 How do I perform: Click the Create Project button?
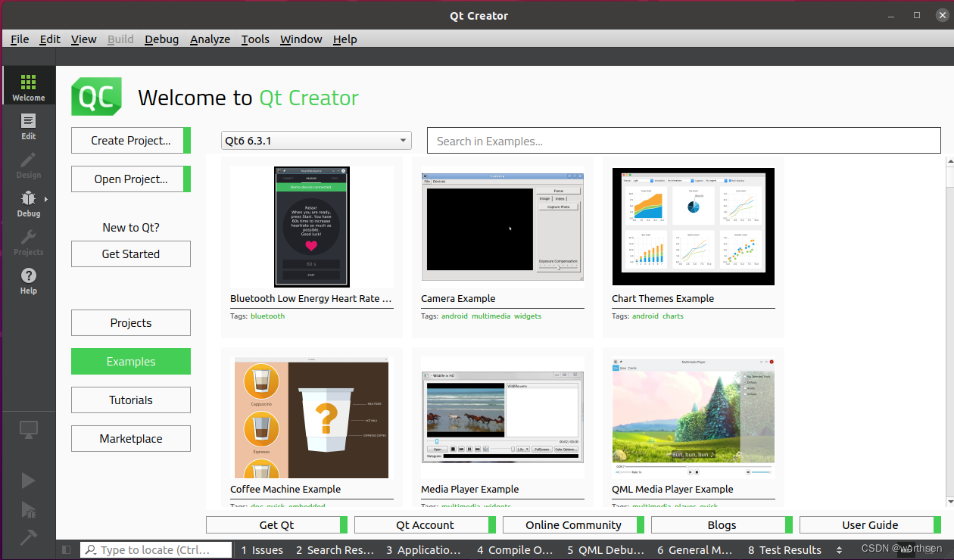pyautogui.click(x=131, y=141)
